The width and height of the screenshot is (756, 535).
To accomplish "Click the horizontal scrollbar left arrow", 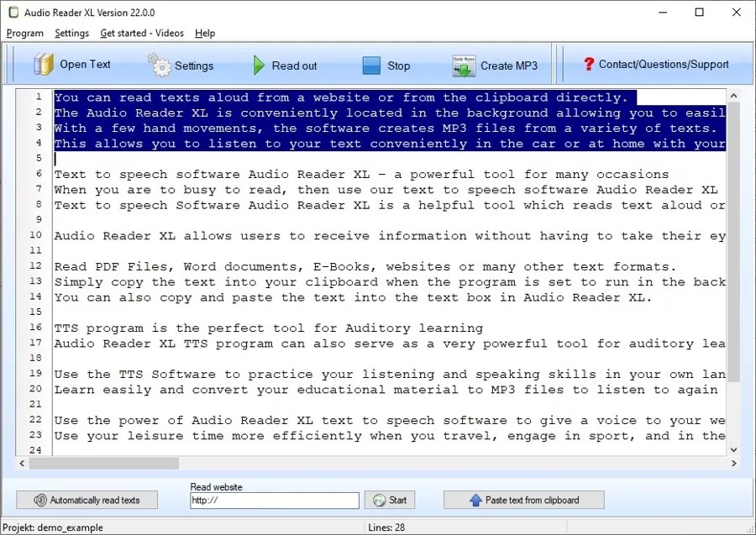I will [22, 463].
